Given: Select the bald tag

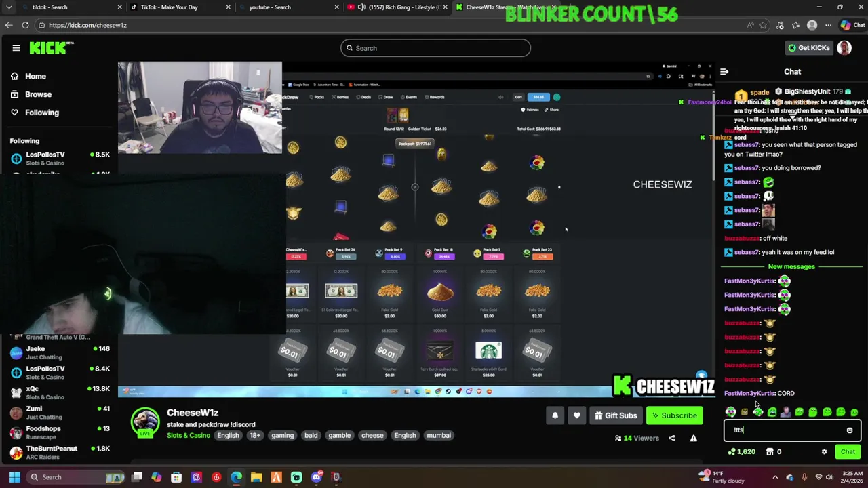Looking at the screenshot, I should (x=311, y=436).
